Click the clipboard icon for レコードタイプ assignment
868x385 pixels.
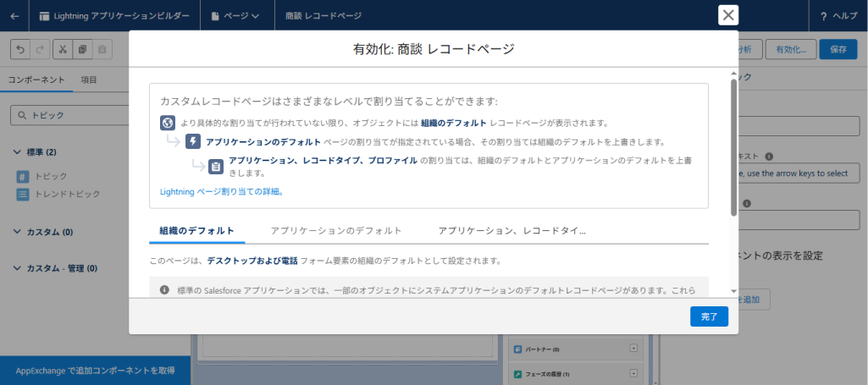(216, 166)
